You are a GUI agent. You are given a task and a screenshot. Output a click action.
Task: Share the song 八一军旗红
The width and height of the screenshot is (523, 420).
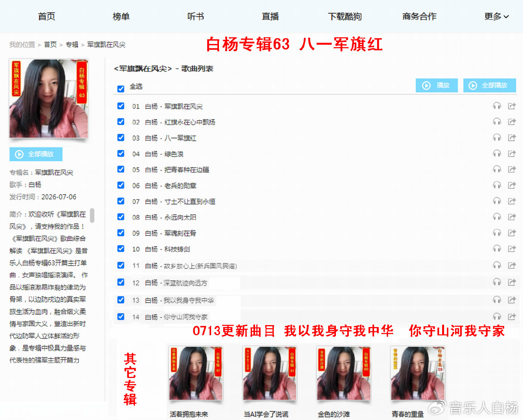tap(512, 138)
